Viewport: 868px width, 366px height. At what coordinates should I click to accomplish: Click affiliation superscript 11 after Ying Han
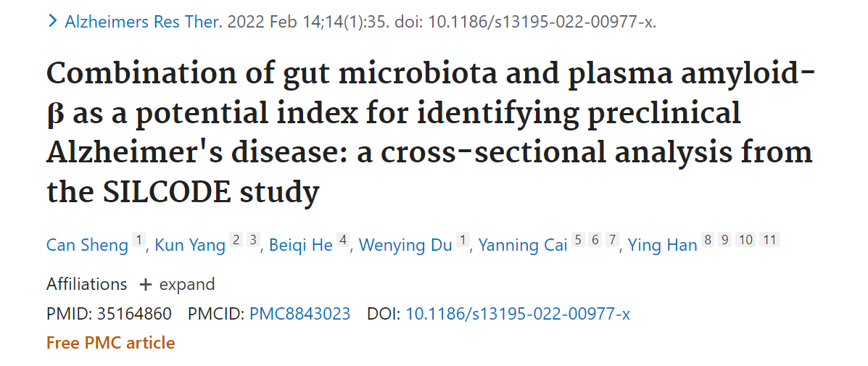(x=769, y=241)
